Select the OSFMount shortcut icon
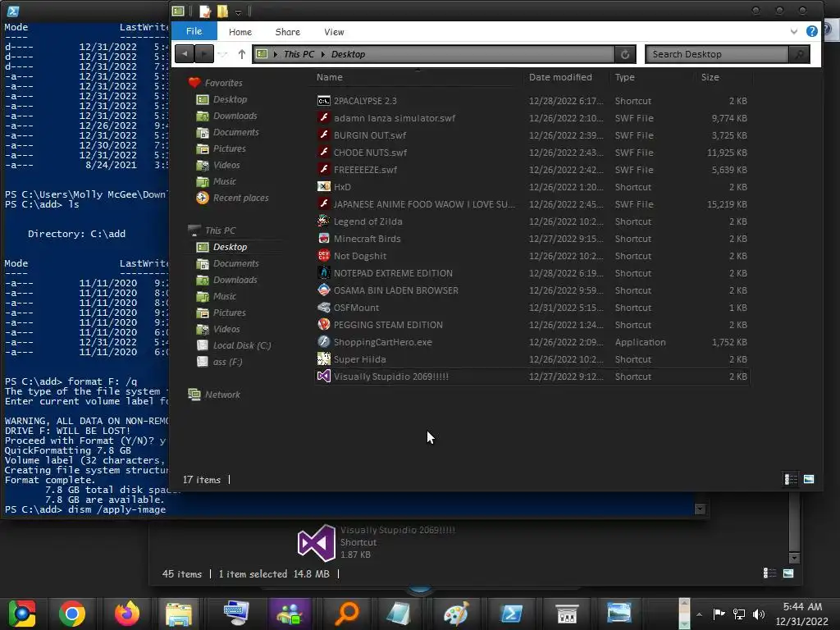This screenshot has height=630, width=840. click(323, 308)
